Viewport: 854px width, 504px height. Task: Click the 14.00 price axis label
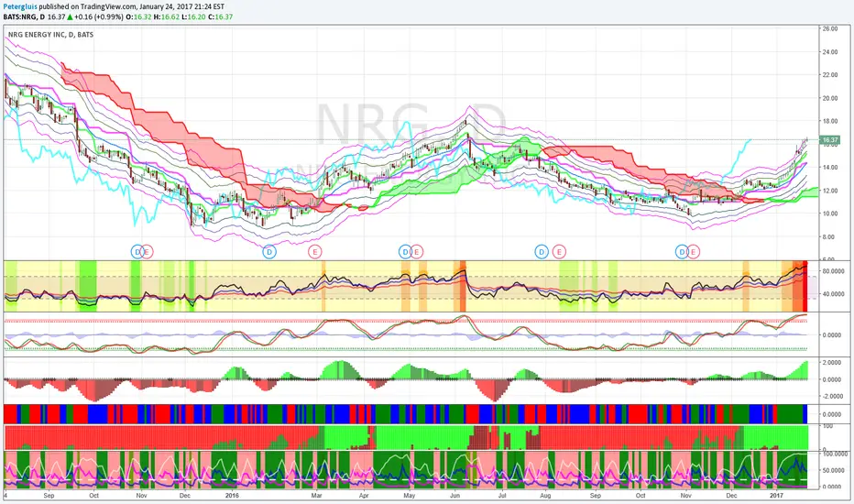pyautogui.click(x=830, y=168)
